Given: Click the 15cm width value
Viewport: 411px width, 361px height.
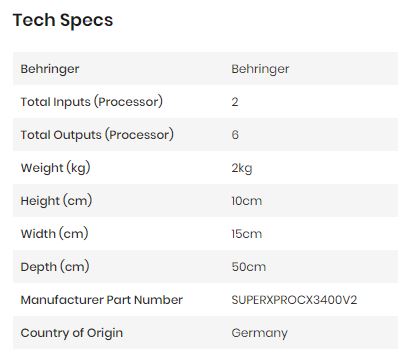Looking at the screenshot, I should coord(247,234).
